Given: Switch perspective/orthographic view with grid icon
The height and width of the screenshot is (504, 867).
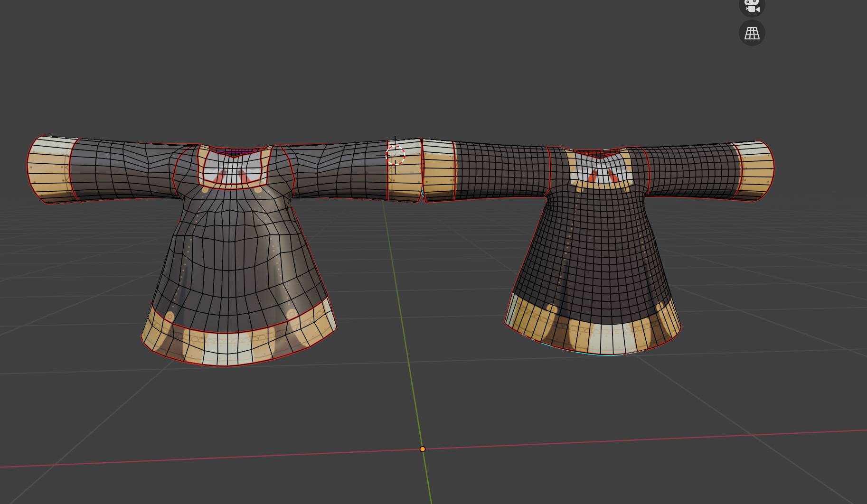Looking at the screenshot, I should [752, 33].
